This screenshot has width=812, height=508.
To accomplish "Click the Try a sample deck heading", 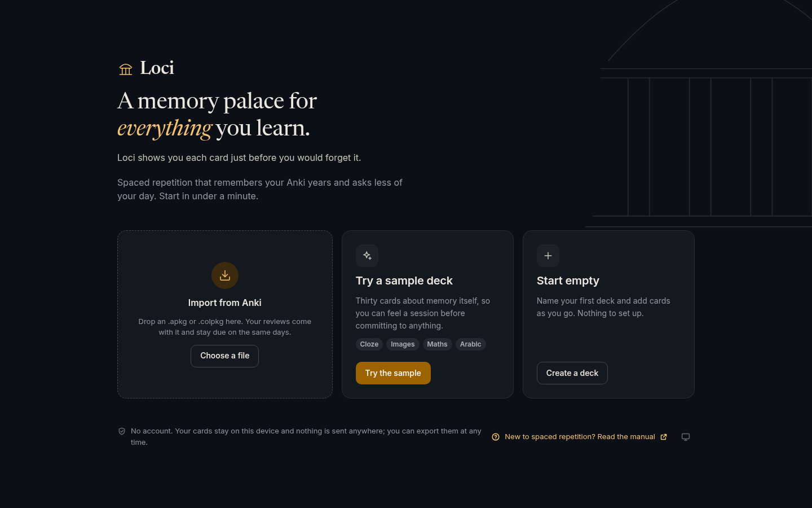I will point(404,281).
